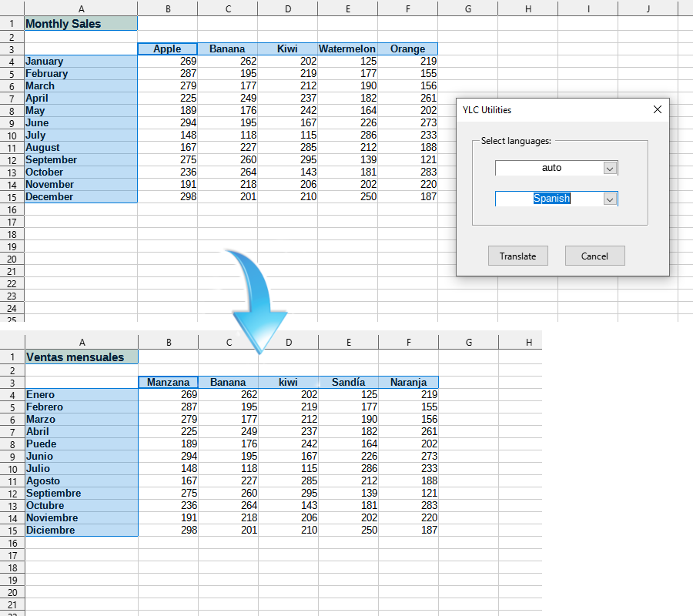693x616 pixels.
Task: Select the 'Septiembre' cell
Action: (x=82, y=494)
